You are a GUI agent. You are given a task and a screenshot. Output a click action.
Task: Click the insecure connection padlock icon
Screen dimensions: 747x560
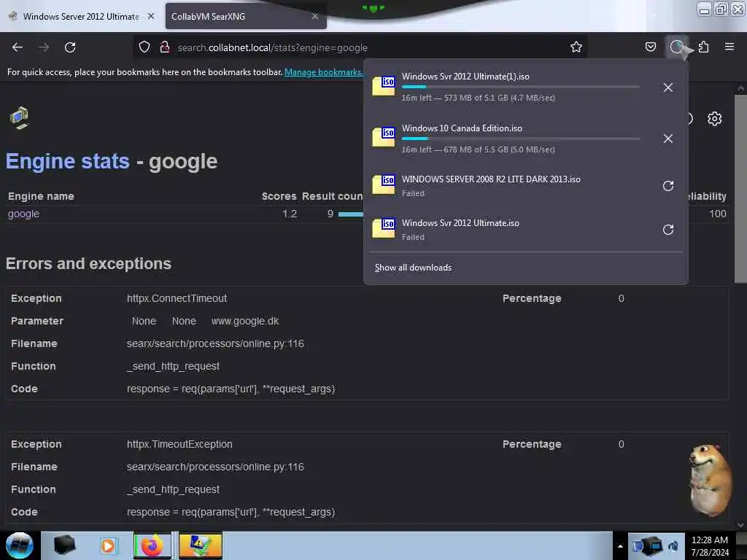(x=165, y=47)
